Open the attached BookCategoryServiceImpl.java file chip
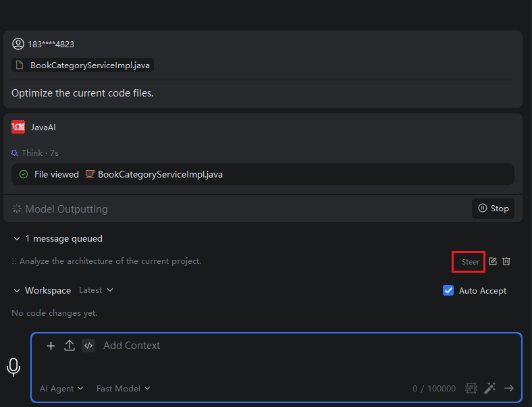 [83, 65]
